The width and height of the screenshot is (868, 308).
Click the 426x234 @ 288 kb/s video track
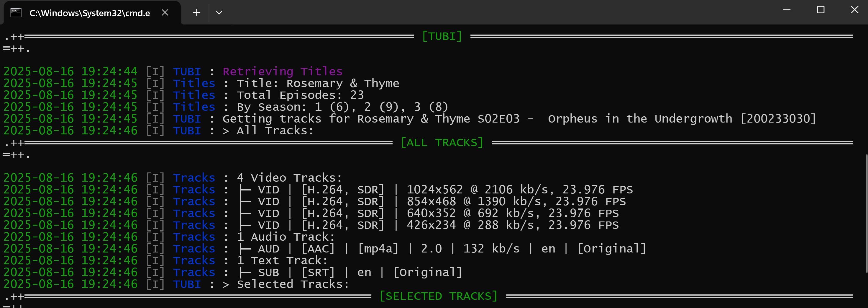(x=513, y=225)
